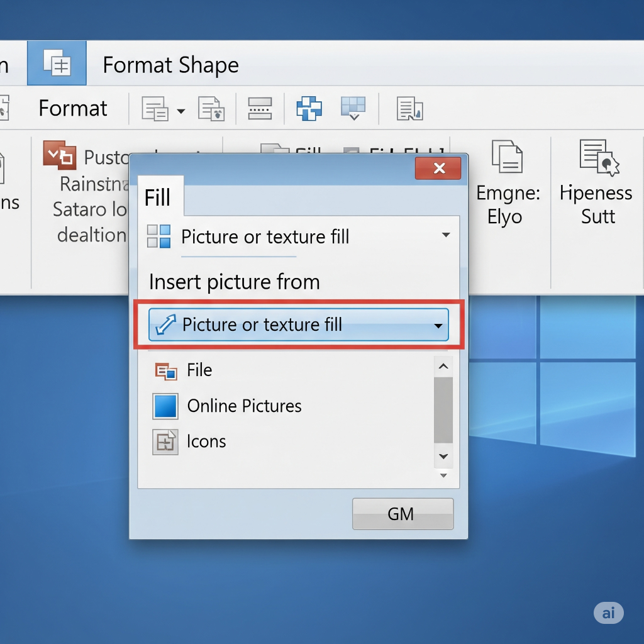Open the highlighted Picture or texture fill combo box
This screenshot has height=644, width=644.
(438, 326)
